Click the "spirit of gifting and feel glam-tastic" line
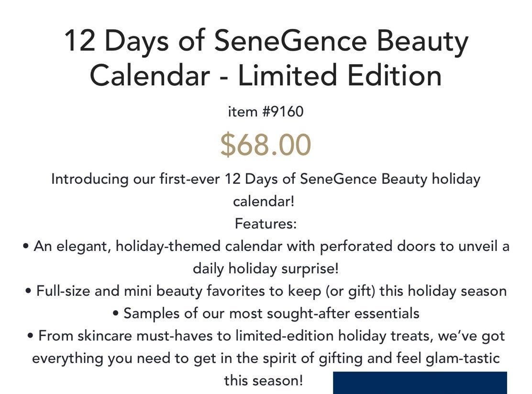 click(x=266, y=359)
